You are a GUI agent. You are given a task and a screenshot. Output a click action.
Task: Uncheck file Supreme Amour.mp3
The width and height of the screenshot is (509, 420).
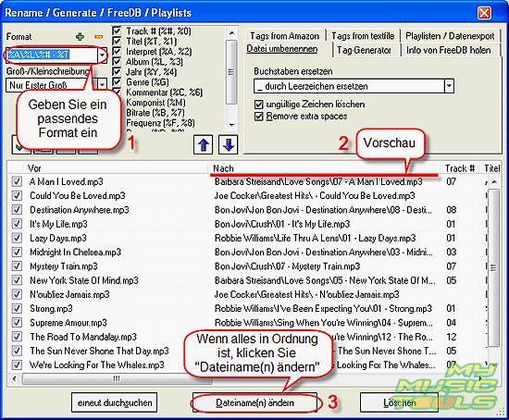coord(17,323)
